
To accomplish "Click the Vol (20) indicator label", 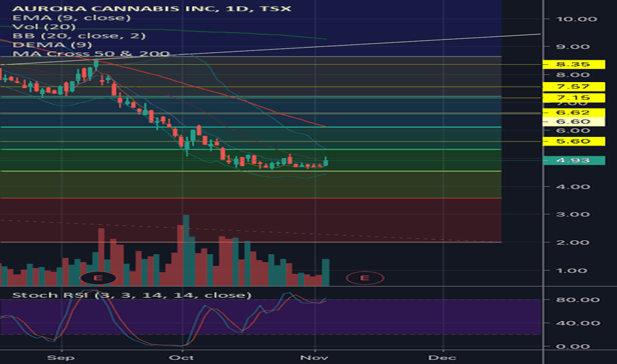I will coord(44,26).
